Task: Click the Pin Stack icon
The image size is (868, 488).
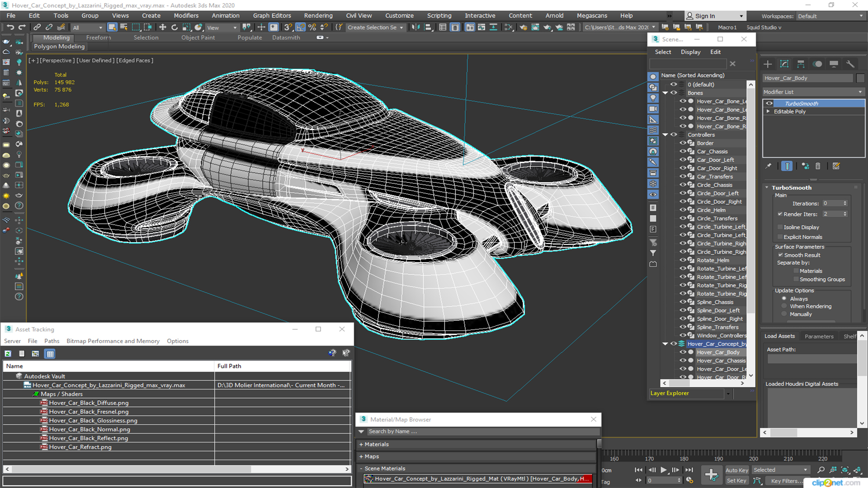Action: click(x=768, y=166)
